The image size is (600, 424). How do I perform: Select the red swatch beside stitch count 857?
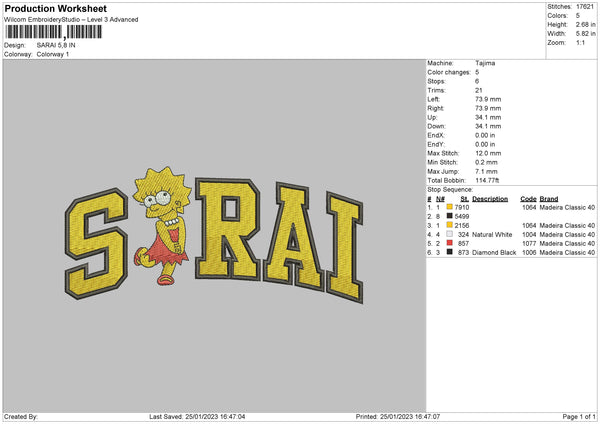tap(449, 243)
